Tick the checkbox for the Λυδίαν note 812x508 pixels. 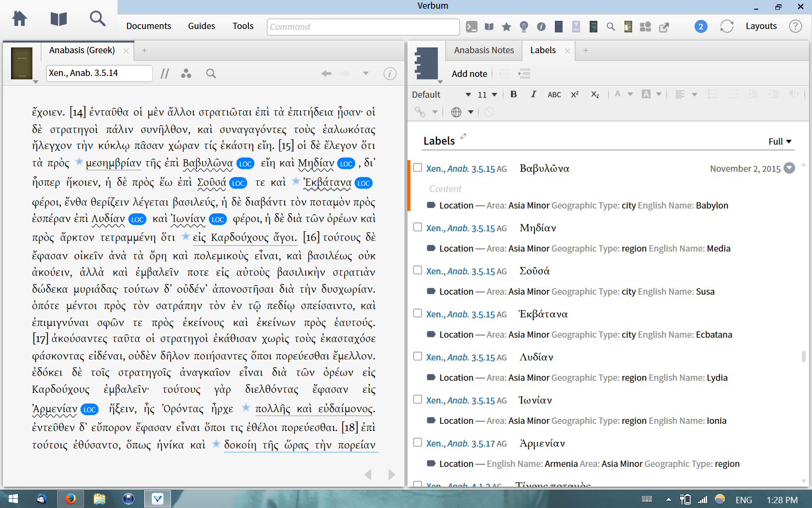418,356
